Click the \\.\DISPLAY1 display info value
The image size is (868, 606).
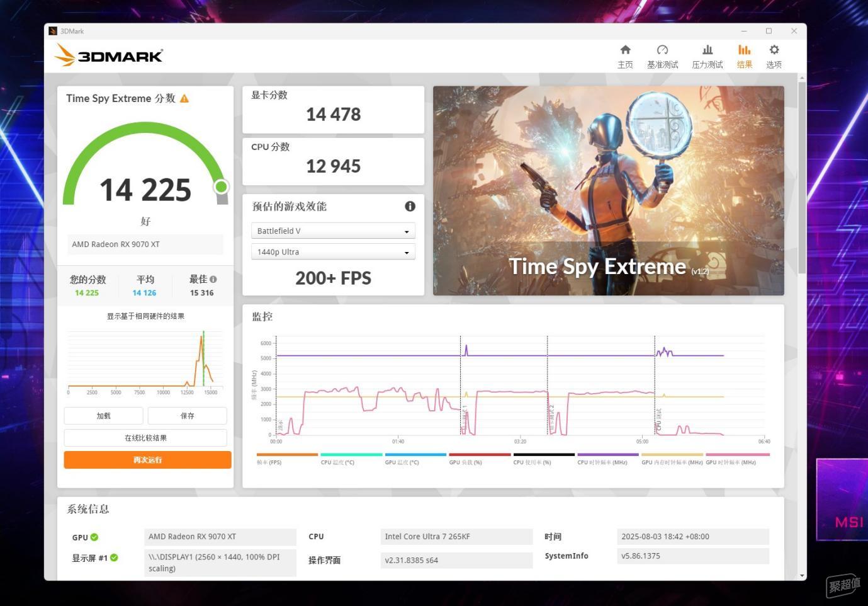coord(220,563)
